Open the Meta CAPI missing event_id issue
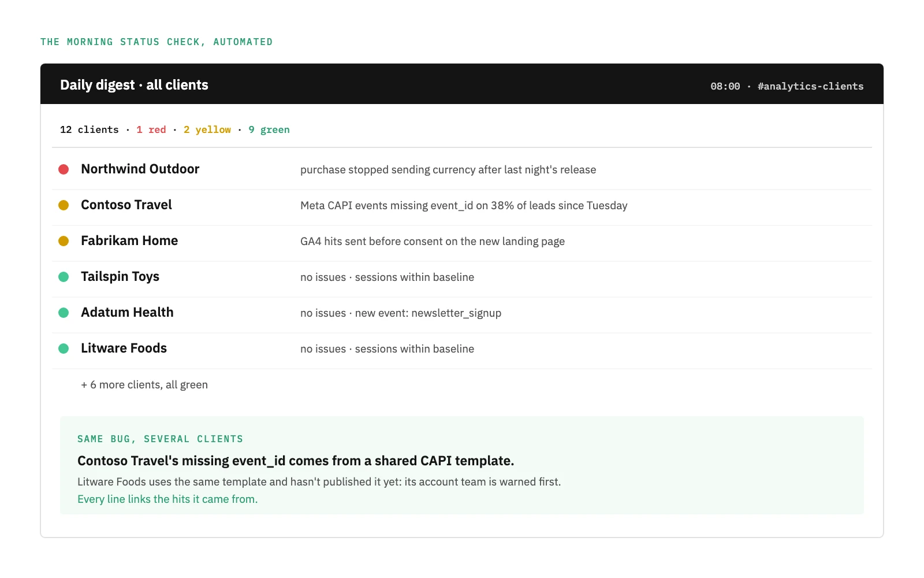The image size is (924, 578). 464,206
